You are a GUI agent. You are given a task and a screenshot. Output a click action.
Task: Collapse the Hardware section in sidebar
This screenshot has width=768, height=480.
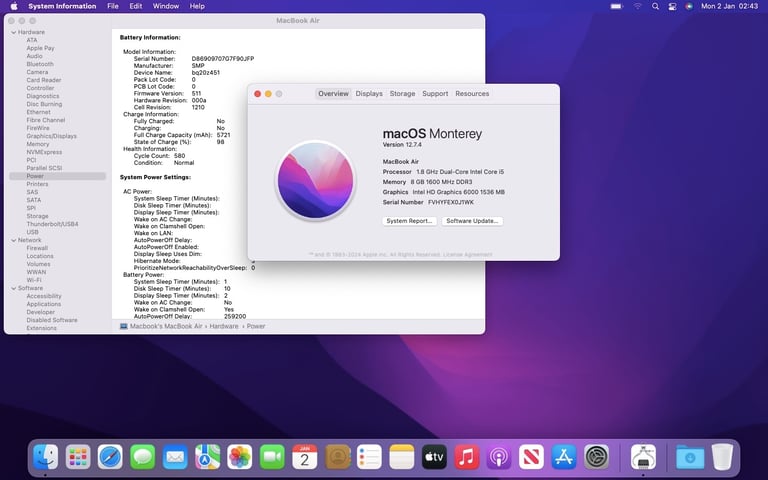(x=14, y=32)
